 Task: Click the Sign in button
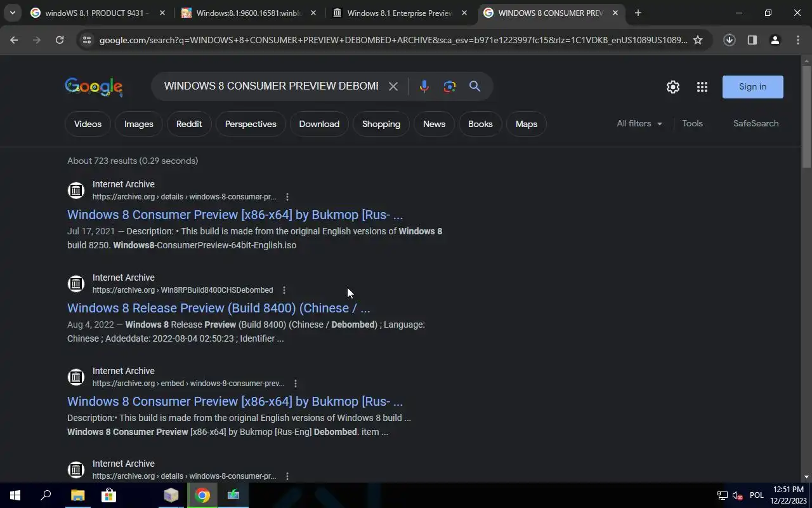pos(753,87)
